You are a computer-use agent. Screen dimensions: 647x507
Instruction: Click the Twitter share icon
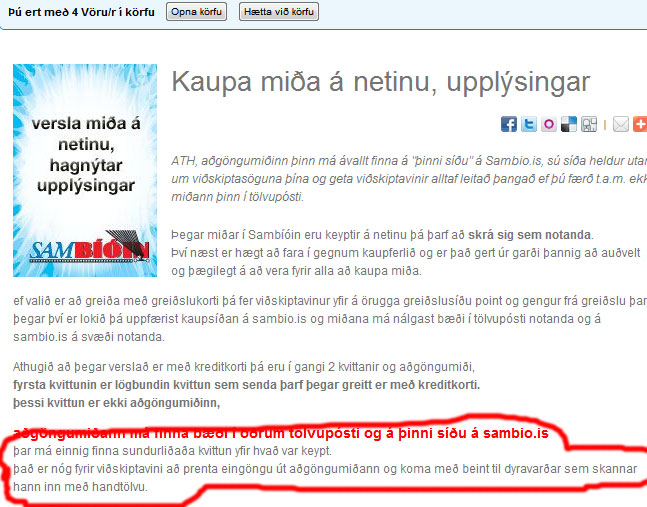[529, 124]
